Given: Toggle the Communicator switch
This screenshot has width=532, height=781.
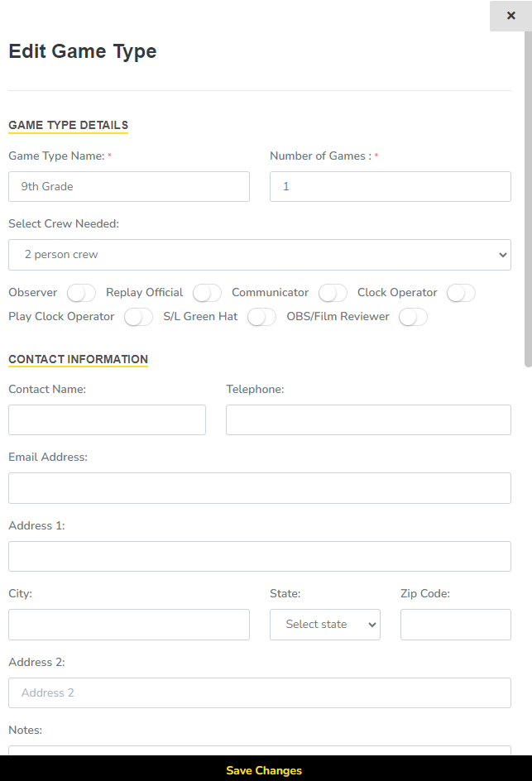Looking at the screenshot, I should click(x=333, y=293).
